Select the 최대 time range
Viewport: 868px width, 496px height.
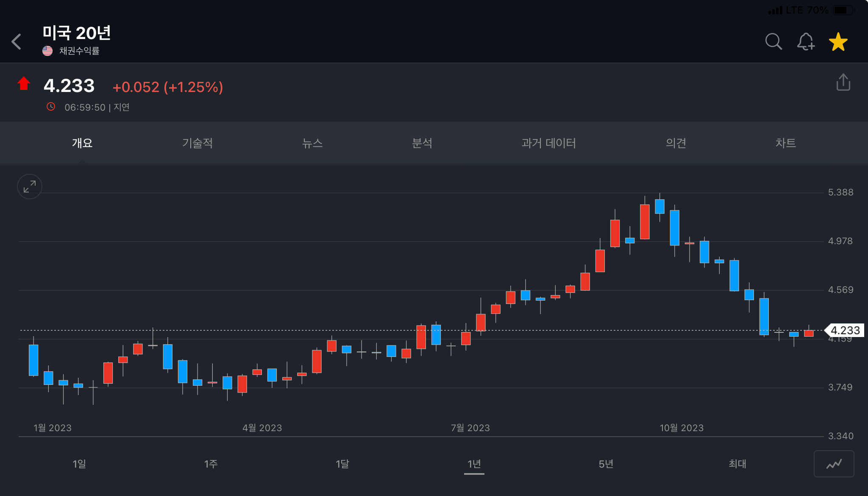pos(737,464)
